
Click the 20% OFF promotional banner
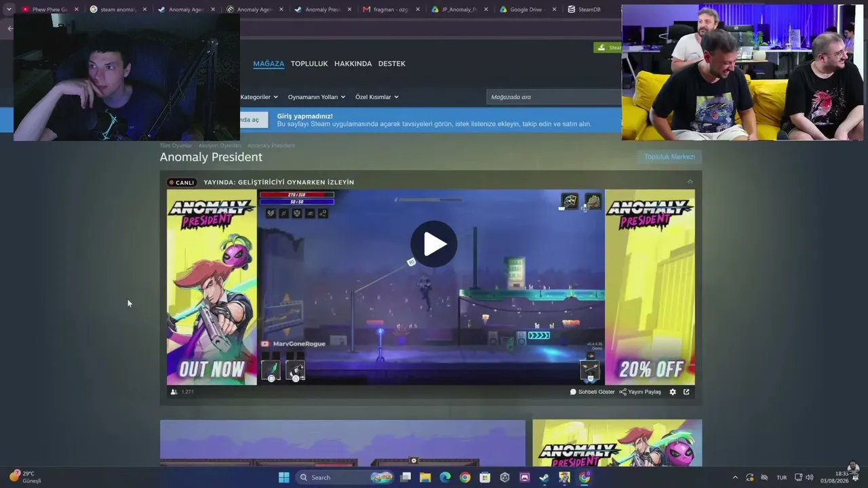tap(650, 287)
